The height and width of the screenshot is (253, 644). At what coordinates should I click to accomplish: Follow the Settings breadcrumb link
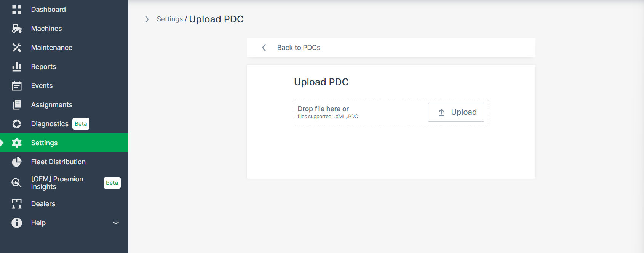tap(169, 19)
